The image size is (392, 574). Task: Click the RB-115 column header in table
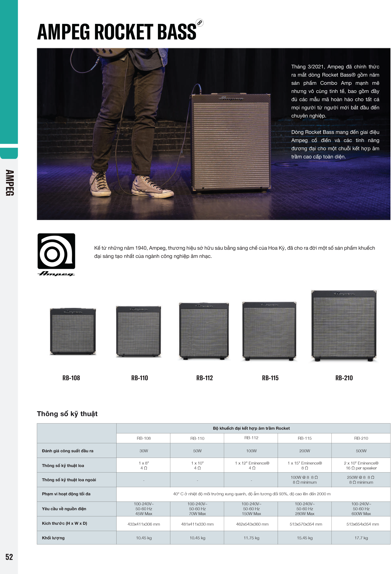[305, 438]
